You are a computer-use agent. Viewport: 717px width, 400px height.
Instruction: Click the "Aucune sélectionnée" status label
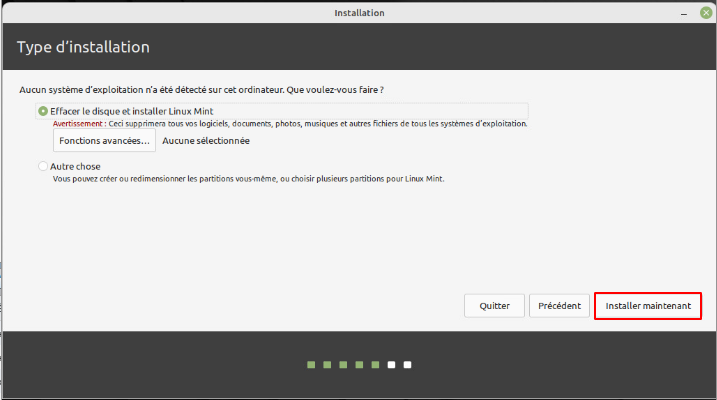click(x=206, y=141)
